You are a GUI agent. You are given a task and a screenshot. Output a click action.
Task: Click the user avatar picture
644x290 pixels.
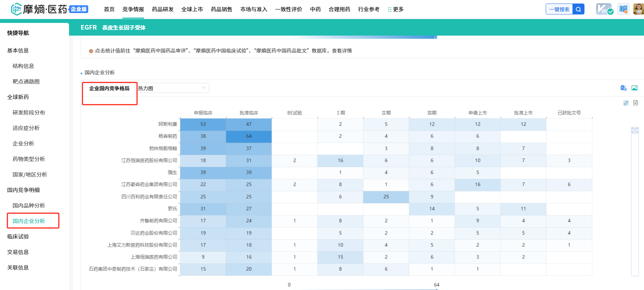tap(638, 9)
